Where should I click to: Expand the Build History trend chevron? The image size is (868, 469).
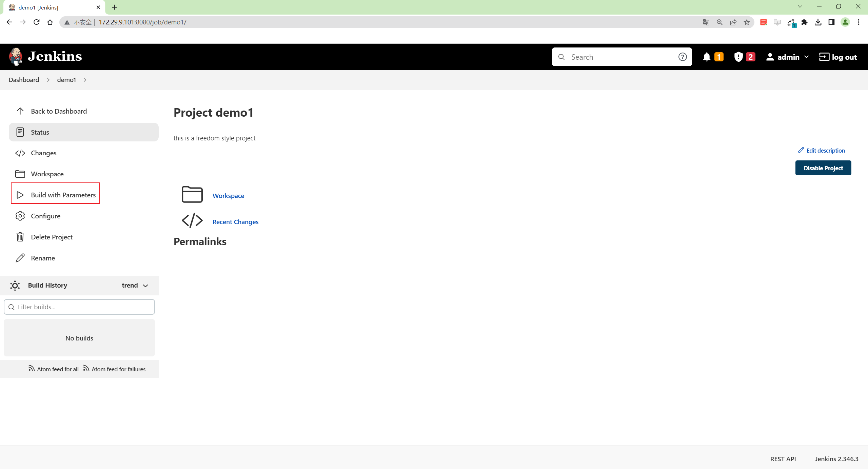[x=145, y=286]
